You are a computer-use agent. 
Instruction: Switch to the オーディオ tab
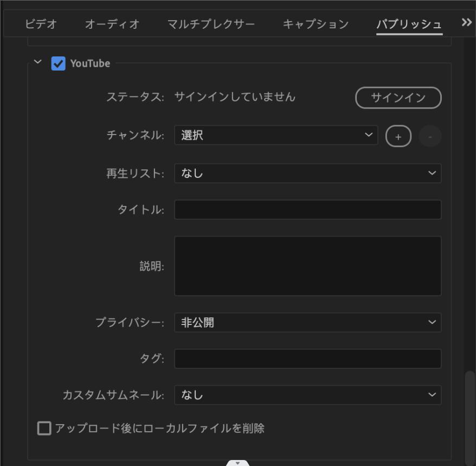[112, 24]
